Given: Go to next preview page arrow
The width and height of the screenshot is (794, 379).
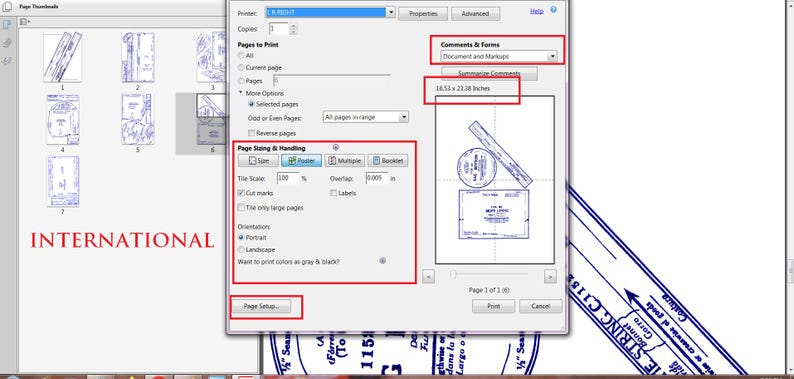Looking at the screenshot, I should [x=550, y=276].
